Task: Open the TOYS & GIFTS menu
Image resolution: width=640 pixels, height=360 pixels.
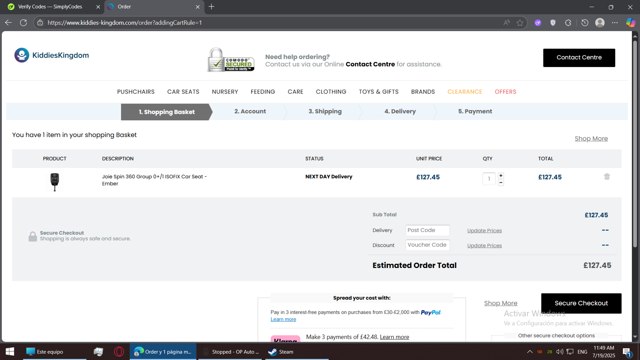Action: [378, 92]
